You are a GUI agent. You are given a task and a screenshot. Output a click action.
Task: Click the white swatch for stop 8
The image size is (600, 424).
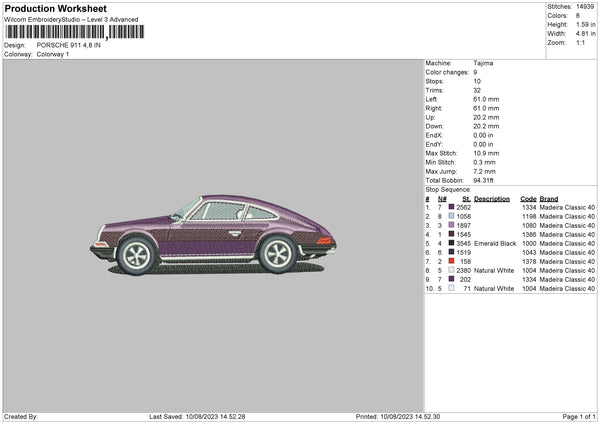[451, 270]
